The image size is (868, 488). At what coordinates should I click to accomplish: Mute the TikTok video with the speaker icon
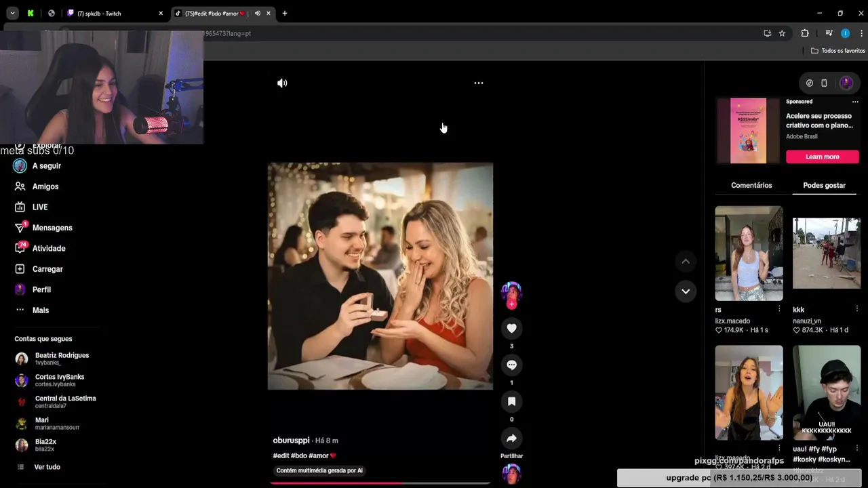point(282,83)
